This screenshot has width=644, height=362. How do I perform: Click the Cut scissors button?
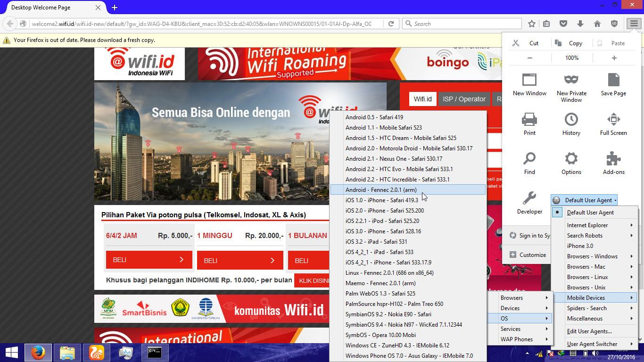(x=525, y=43)
